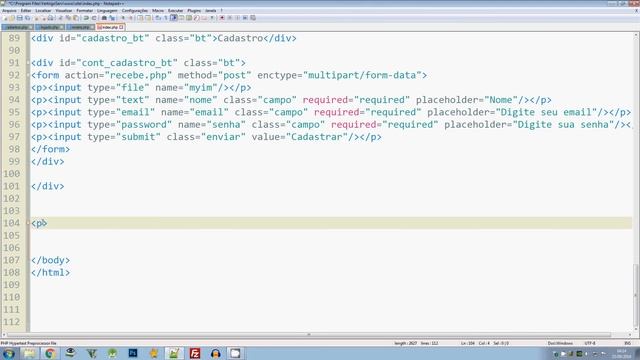The image size is (640, 360).
Task: Toggle Show All Characters toolbar button
Action: [x=165, y=18]
